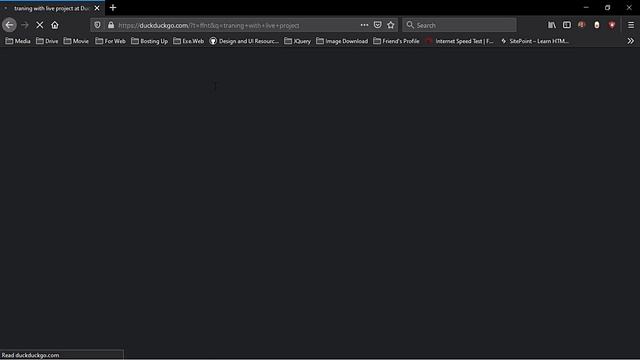
Task: Open a new tab
Action: click(113, 8)
